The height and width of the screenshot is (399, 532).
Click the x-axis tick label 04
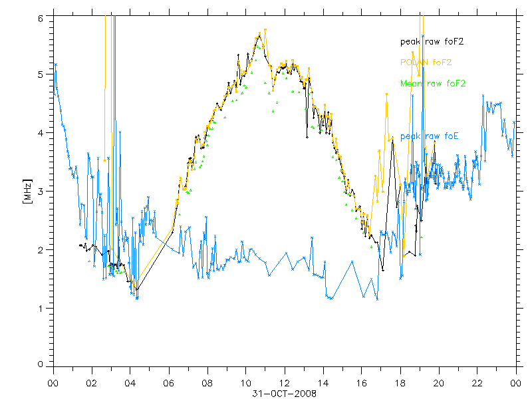coord(130,384)
